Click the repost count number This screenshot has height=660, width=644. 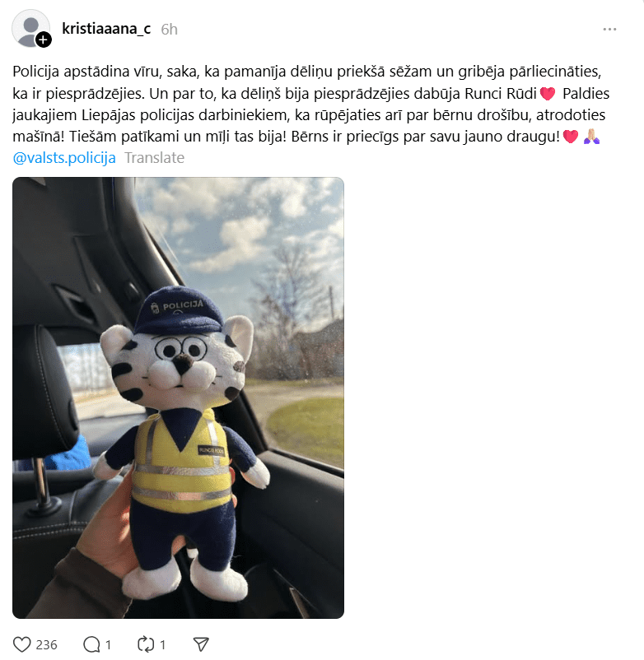[x=162, y=645]
